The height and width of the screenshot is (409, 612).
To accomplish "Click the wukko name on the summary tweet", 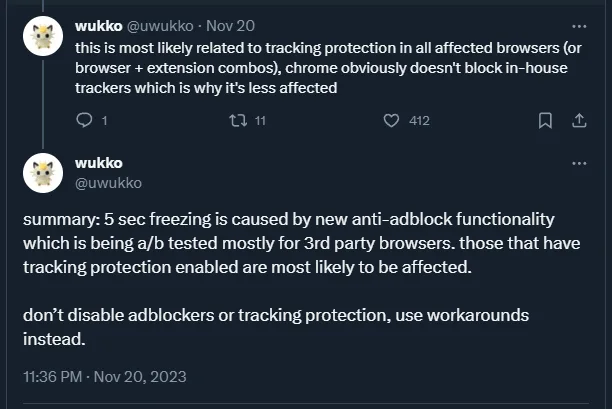I will (98, 162).
